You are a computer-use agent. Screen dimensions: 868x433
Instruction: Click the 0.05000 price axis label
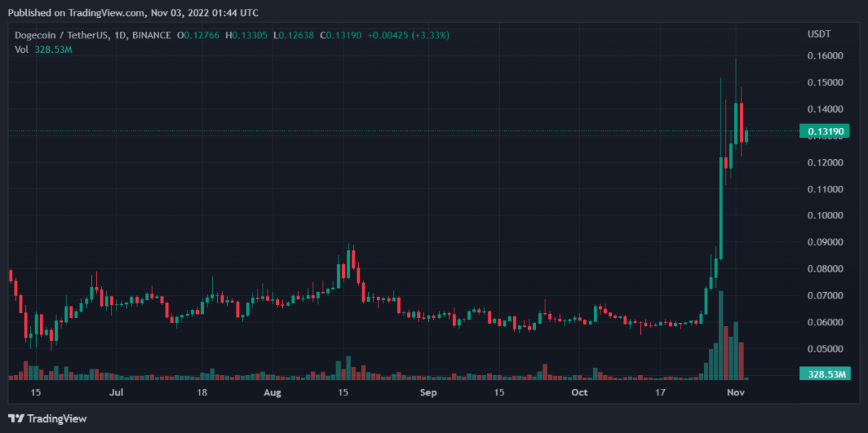pos(824,348)
